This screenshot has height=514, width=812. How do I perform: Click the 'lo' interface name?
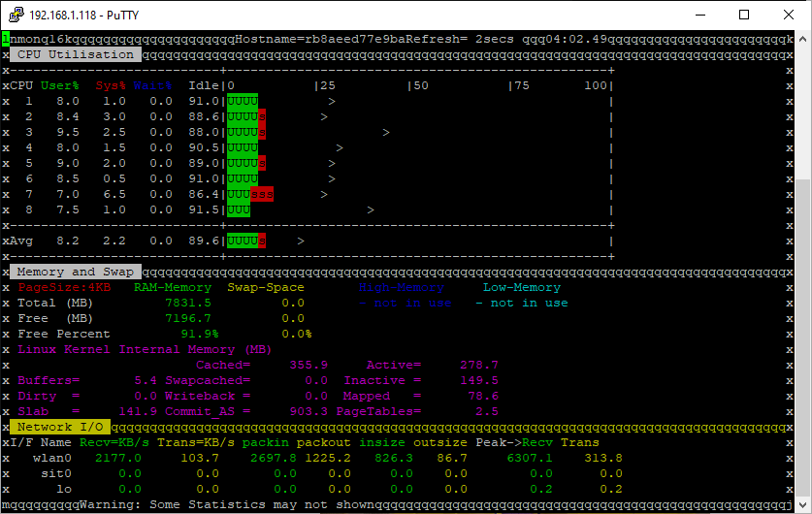point(64,489)
